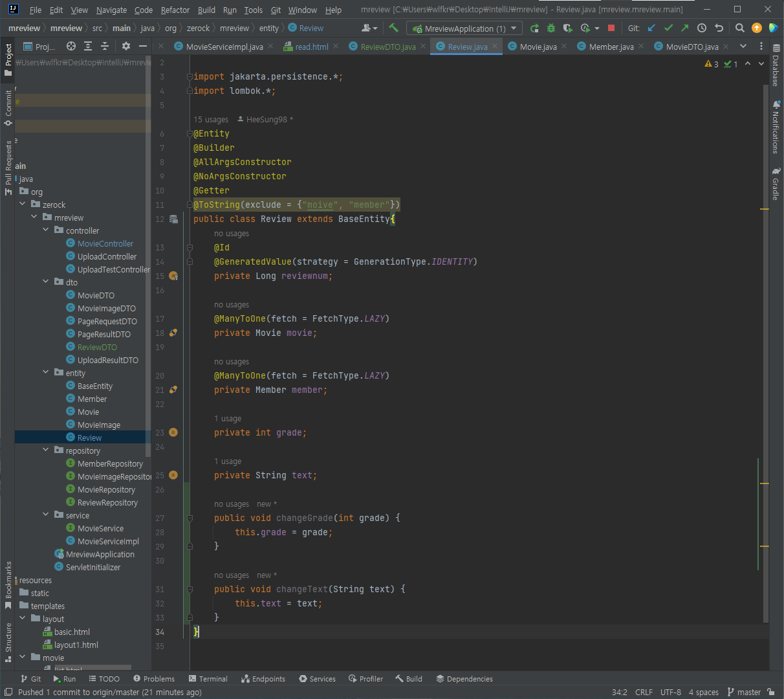Screen dimensions: 784x699
Task: Collapse the repository folder in project tree
Action: [46, 450]
